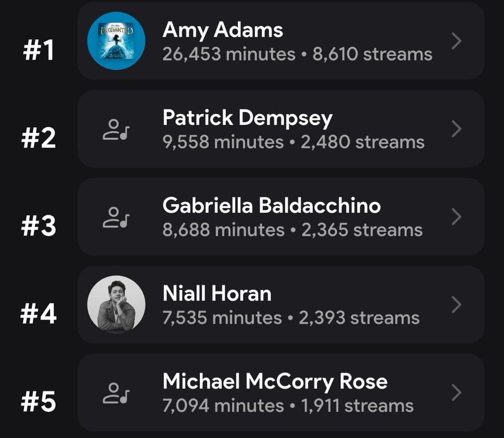The image size is (504, 438).
Task: Open the Michael McCorry Rose artist name
Action: click(275, 382)
